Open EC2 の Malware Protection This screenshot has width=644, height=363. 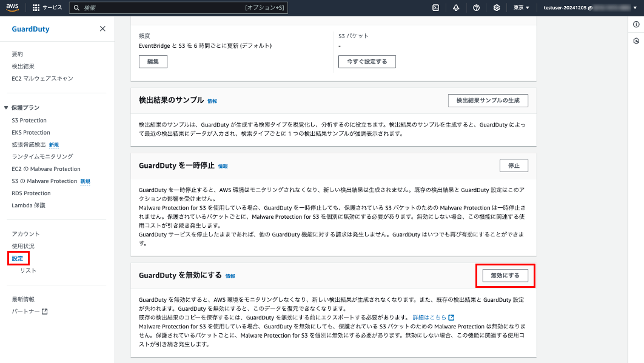click(46, 168)
